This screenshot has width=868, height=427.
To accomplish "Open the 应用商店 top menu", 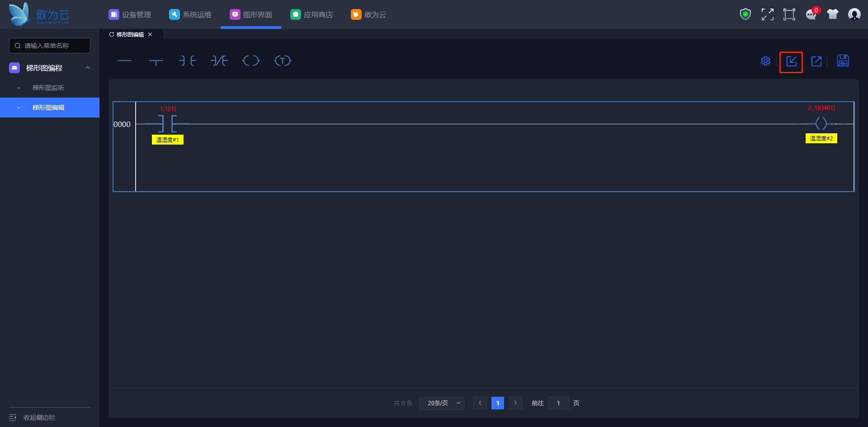I will (x=311, y=14).
